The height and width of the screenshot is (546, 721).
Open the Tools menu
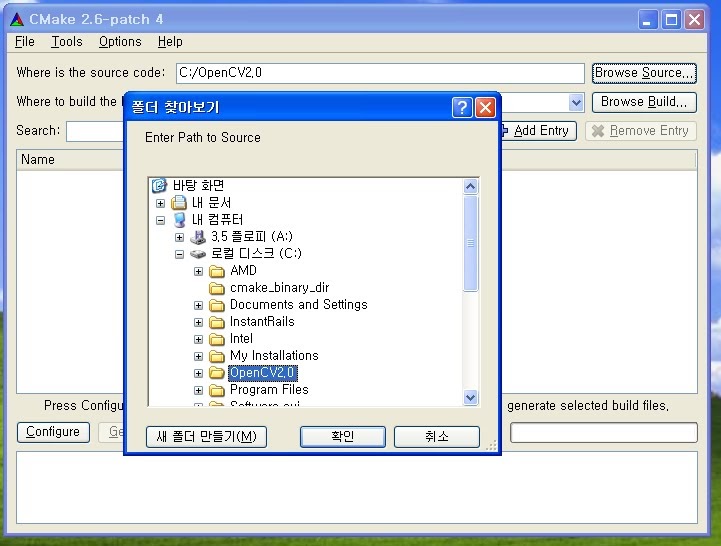coord(67,42)
